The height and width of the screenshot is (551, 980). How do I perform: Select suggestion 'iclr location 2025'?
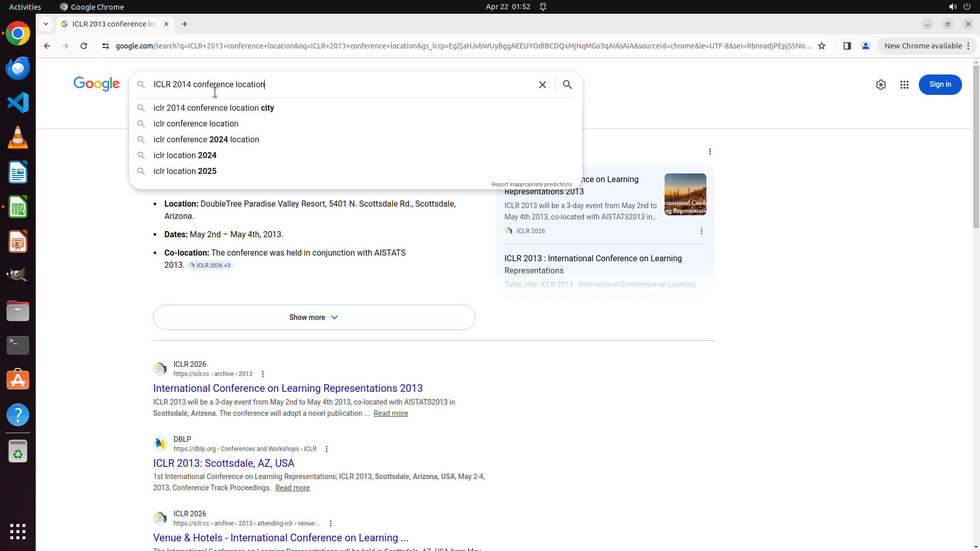tap(185, 171)
